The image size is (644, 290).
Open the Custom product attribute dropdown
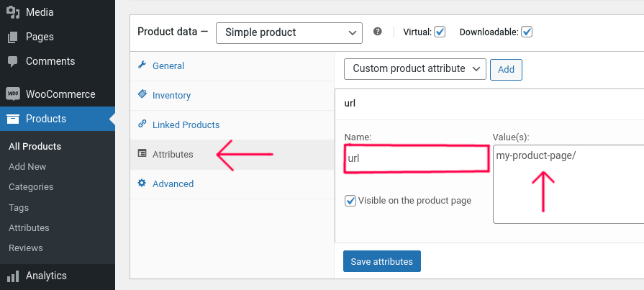[414, 69]
